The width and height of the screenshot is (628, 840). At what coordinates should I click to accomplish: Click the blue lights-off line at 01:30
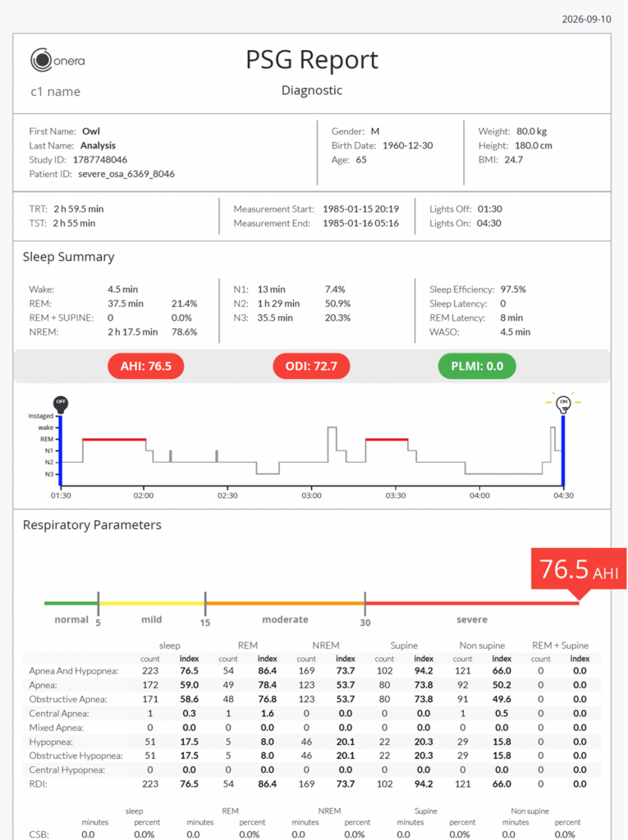(61, 450)
